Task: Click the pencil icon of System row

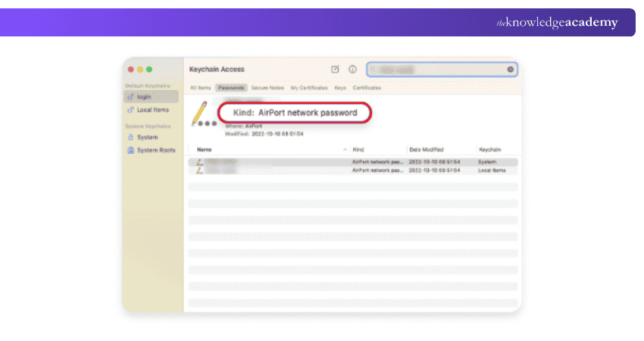Action: click(199, 162)
